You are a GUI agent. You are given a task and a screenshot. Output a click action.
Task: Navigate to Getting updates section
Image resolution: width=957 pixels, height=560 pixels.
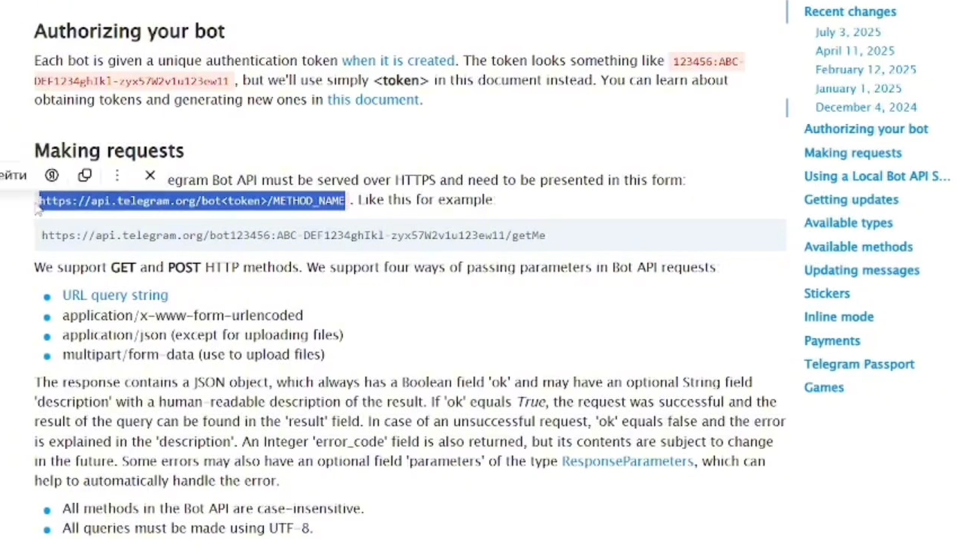pyautogui.click(x=851, y=200)
